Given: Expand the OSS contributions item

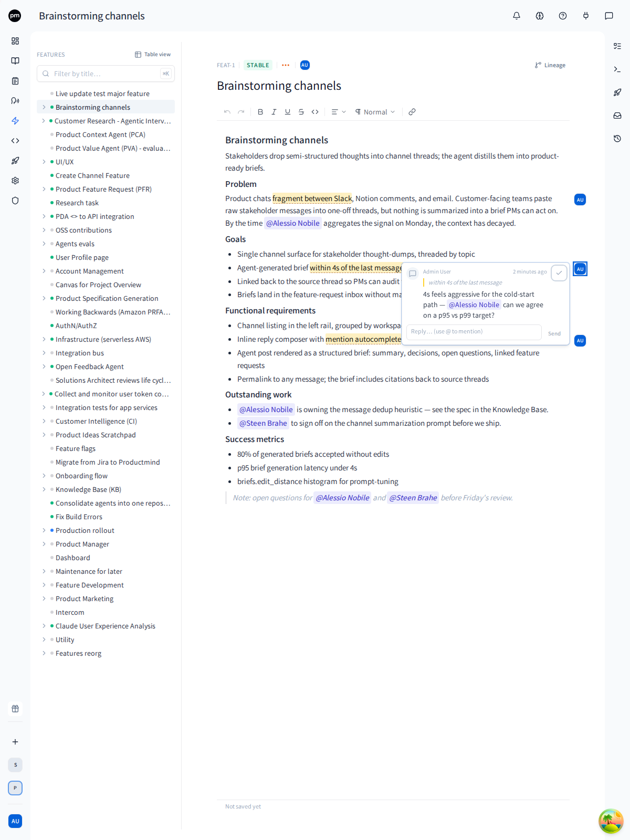Looking at the screenshot, I should click(44, 230).
